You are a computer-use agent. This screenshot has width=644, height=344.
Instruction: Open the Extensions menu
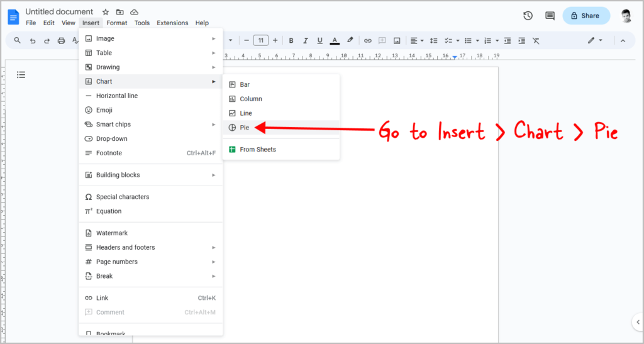pyautogui.click(x=172, y=23)
